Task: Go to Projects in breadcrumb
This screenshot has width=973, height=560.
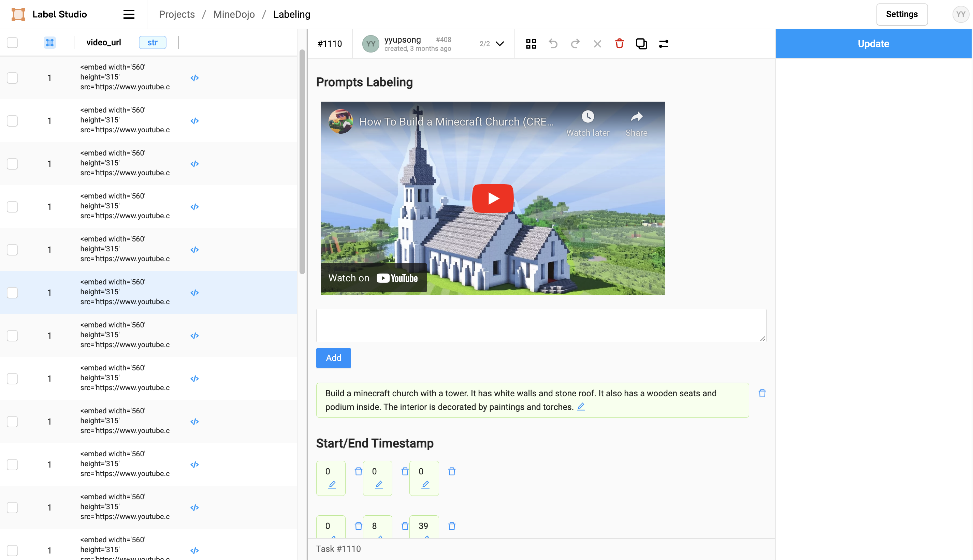Action: pos(177,14)
